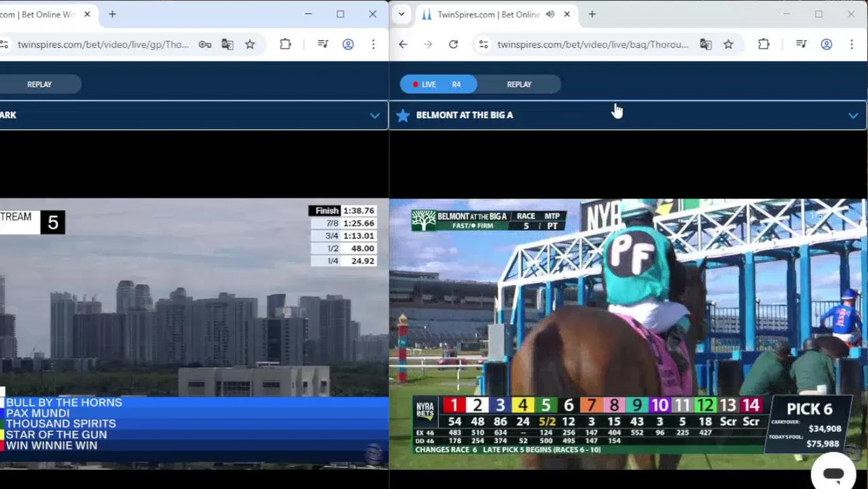Click Gulfstream video stream in left window

(194, 333)
